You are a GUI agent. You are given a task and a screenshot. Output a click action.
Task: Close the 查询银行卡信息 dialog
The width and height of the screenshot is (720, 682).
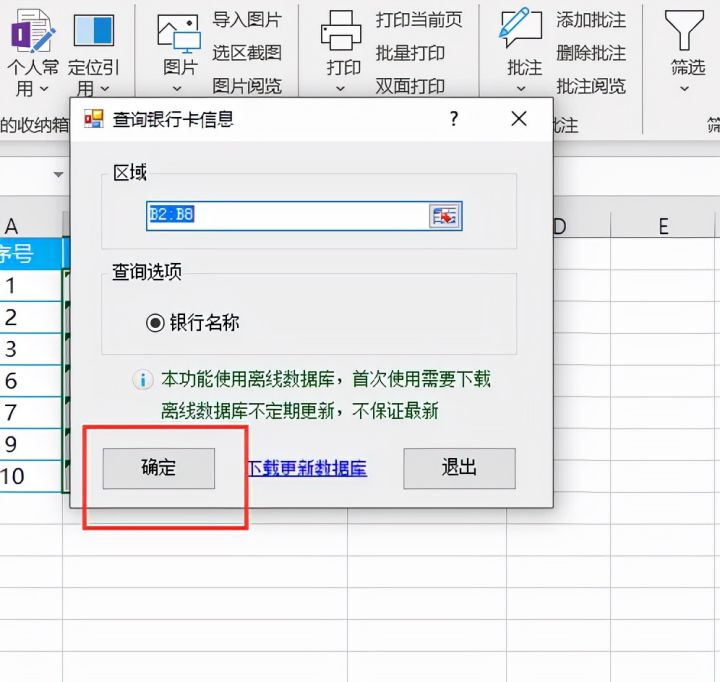(519, 119)
